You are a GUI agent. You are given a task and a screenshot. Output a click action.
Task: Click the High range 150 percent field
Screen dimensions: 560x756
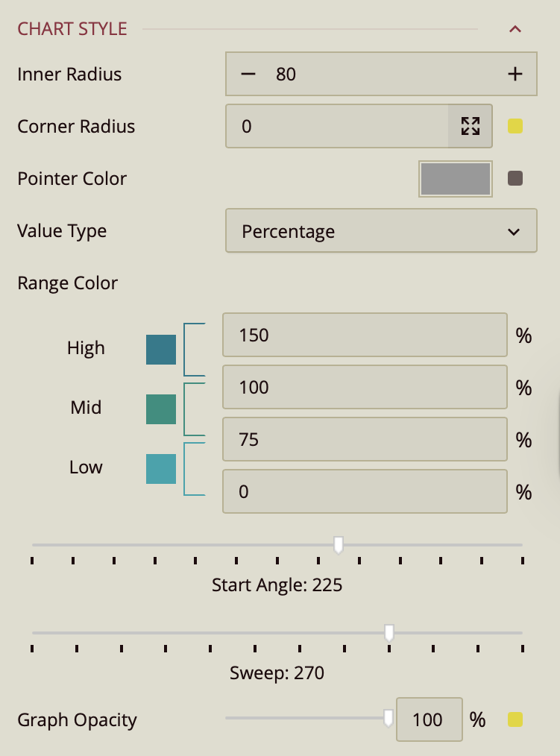pyautogui.click(x=365, y=335)
